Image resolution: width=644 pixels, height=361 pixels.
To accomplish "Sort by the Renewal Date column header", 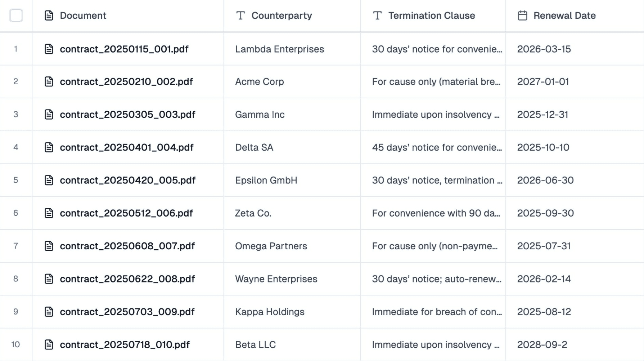I will point(564,15).
